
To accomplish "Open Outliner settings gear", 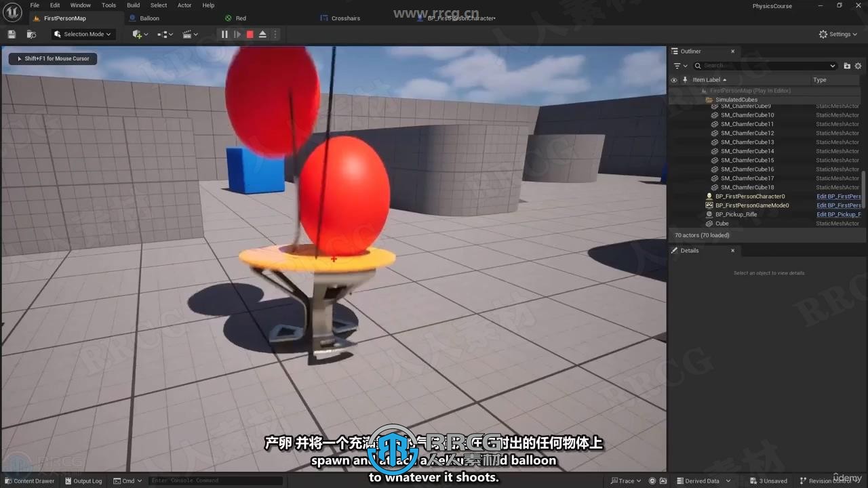I will click(858, 66).
